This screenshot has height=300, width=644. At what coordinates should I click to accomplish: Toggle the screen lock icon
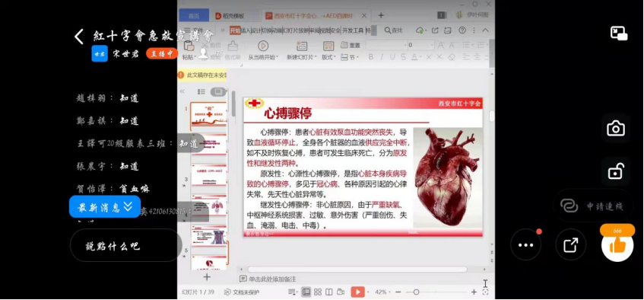pos(616,171)
